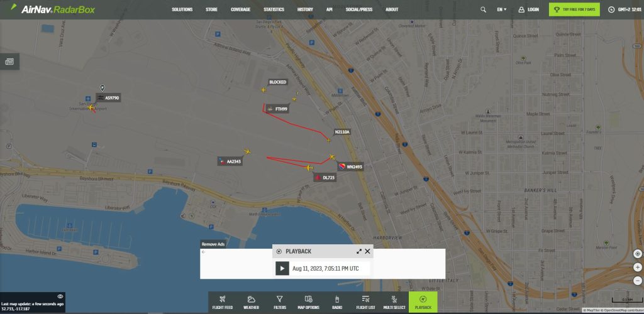Open the MULTI SELECT toolbar item
The height and width of the screenshot is (314, 644).
(x=394, y=303)
